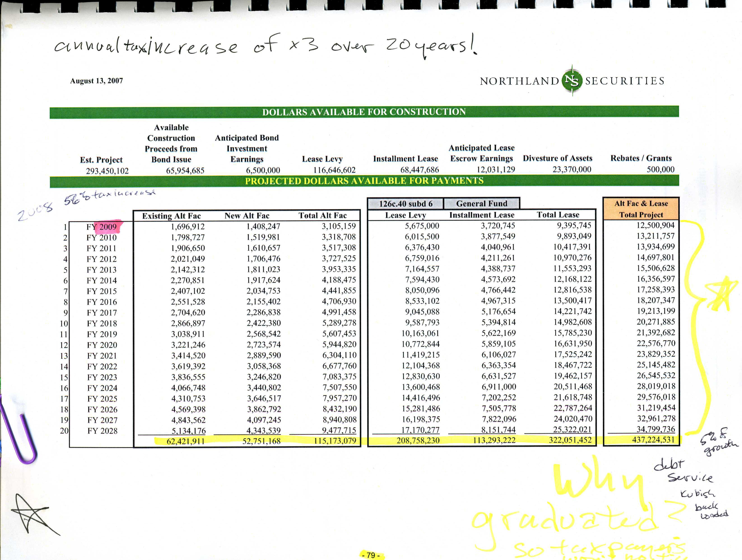
Task: Click the Dollars Available for Construction banner
Action: [364, 112]
